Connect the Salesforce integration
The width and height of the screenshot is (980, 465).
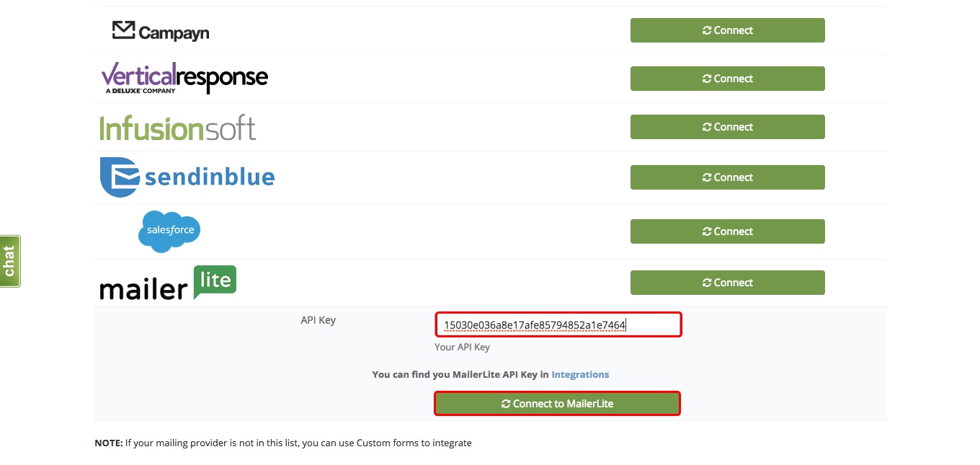tap(728, 231)
